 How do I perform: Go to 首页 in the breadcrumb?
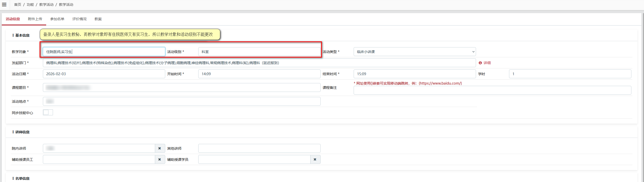pyautogui.click(x=18, y=5)
